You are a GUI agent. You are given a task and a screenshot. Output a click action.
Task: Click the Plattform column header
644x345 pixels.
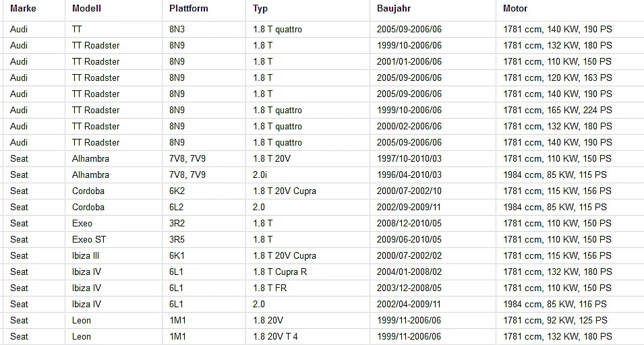204,9
